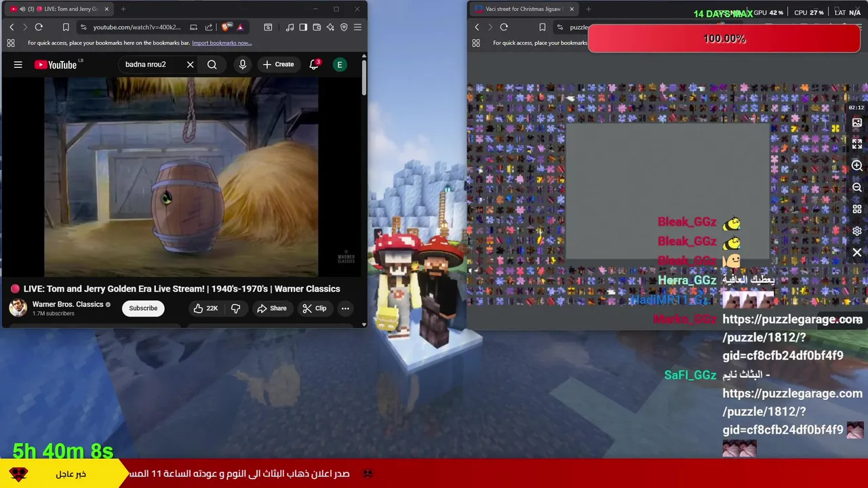The width and height of the screenshot is (868, 488).
Task: Open a new tab in puzzle window
Action: coord(589,9)
